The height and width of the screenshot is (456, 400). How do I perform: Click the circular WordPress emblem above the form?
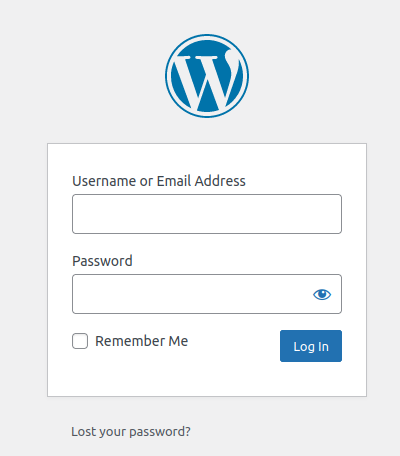(x=207, y=76)
